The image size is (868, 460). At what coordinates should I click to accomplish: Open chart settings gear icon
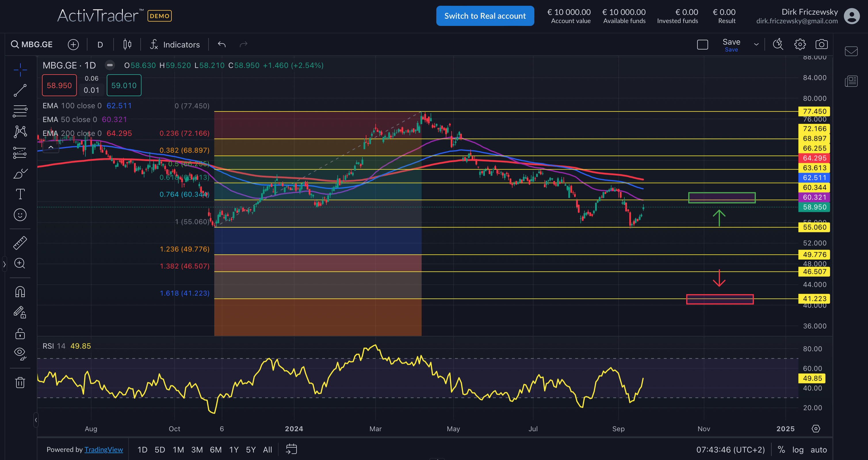tap(800, 45)
